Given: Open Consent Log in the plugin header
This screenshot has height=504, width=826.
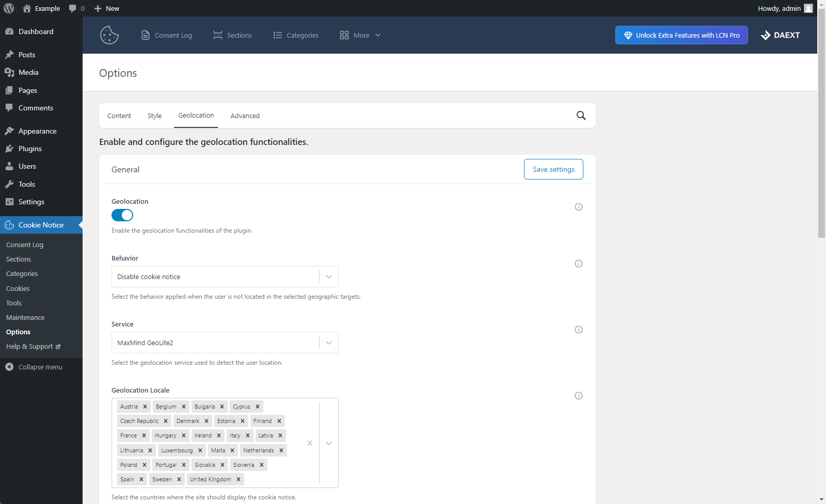Looking at the screenshot, I should [167, 35].
